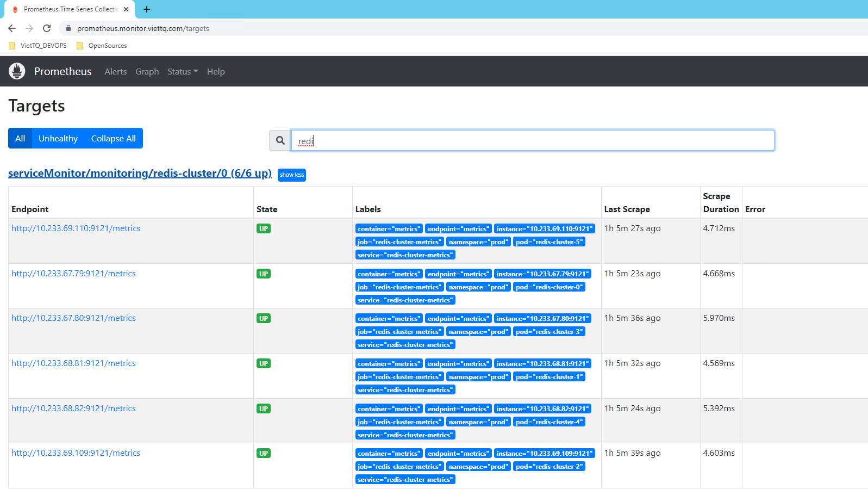Image resolution: width=868 pixels, height=489 pixels.
Task: Close the Prometheus Time Series tab
Action: click(126, 9)
